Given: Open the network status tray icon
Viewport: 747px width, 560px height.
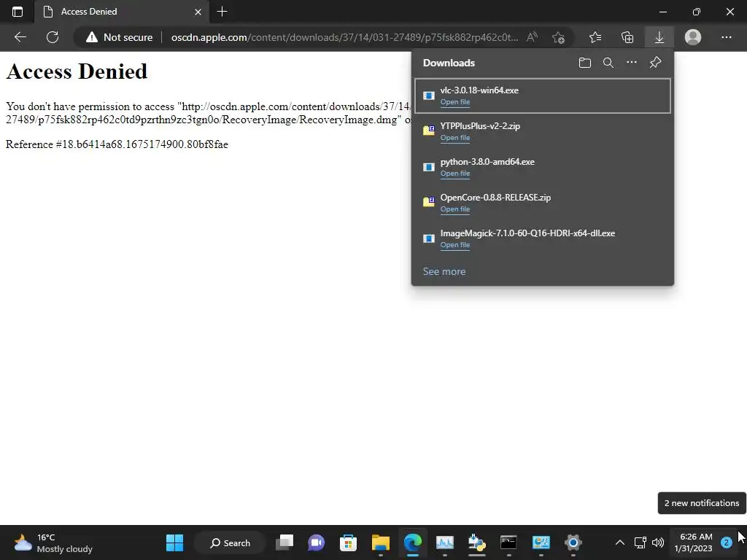Looking at the screenshot, I should (x=640, y=542).
